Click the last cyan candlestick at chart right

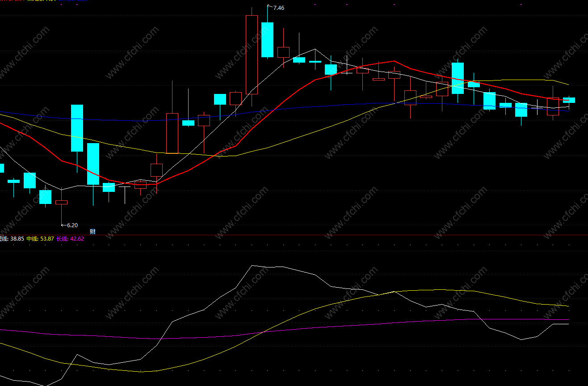(x=569, y=100)
